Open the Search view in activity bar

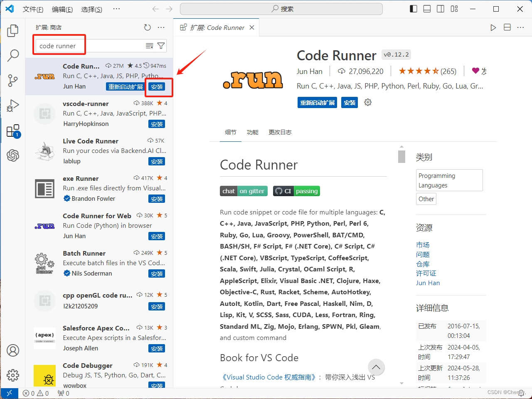pyautogui.click(x=13, y=55)
